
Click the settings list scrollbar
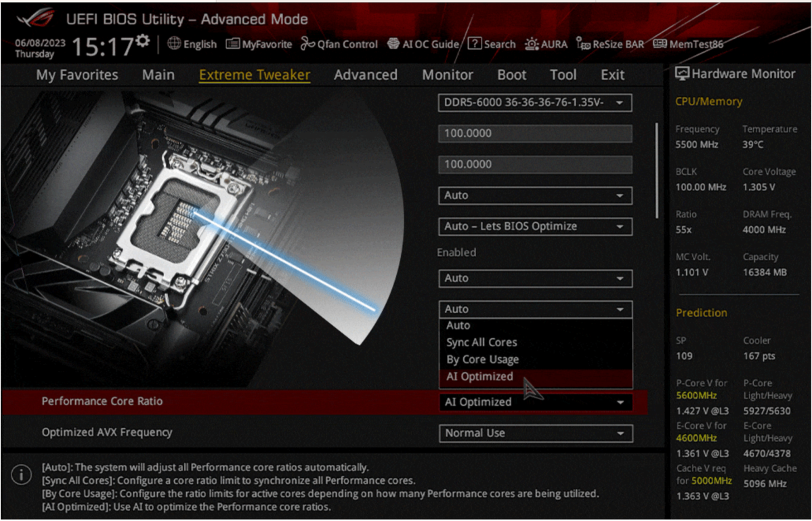tap(657, 171)
